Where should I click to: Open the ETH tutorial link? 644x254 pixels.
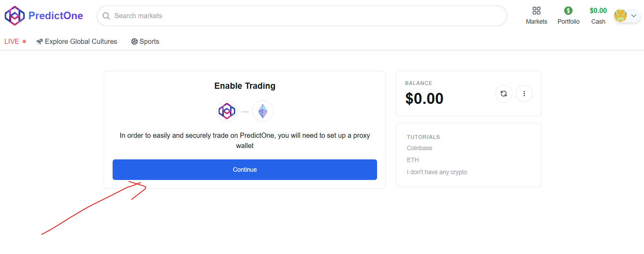point(413,160)
